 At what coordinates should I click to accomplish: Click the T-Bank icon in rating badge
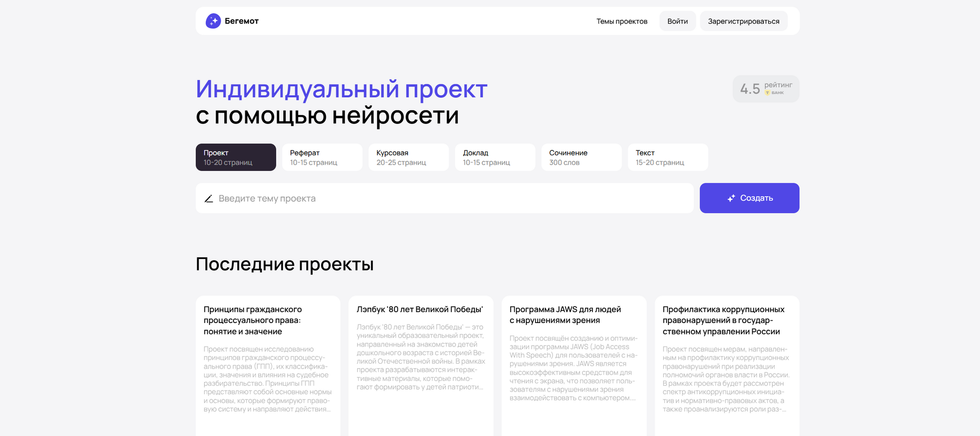pyautogui.click(x=768, y=93)
